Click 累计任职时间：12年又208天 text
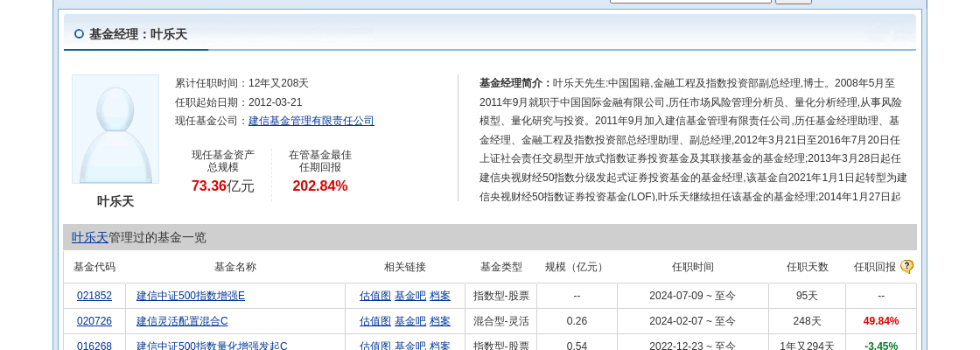The height and width of the screenshot is (350, 980). pyautogui.click(x=241, y=83)
